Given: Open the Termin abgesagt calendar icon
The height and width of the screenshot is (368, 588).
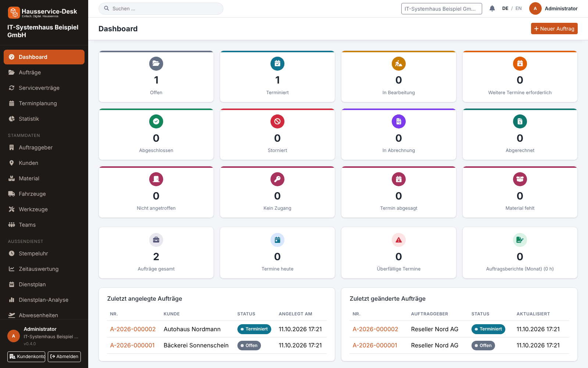Looking at the screenshot, I should tap(399, 179).
